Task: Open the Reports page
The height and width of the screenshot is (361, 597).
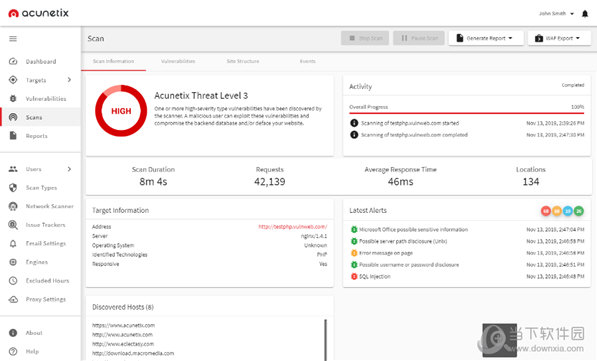Action: click(37, 136)
